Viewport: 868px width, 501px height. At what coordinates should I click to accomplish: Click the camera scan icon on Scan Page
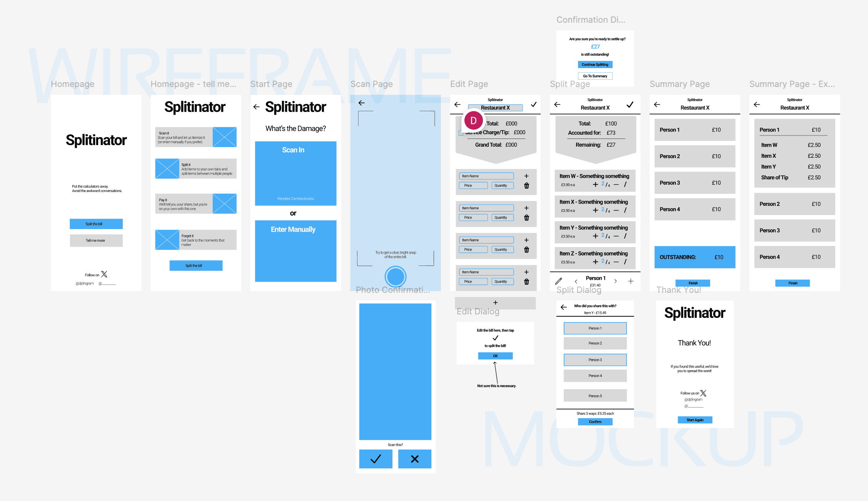pos(395,276)
